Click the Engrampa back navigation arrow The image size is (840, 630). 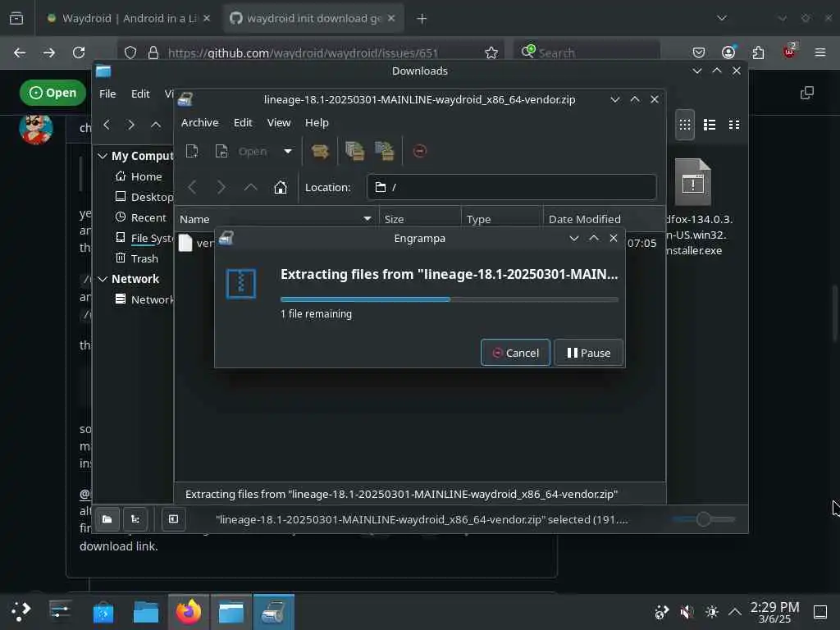tap(192, 188)
